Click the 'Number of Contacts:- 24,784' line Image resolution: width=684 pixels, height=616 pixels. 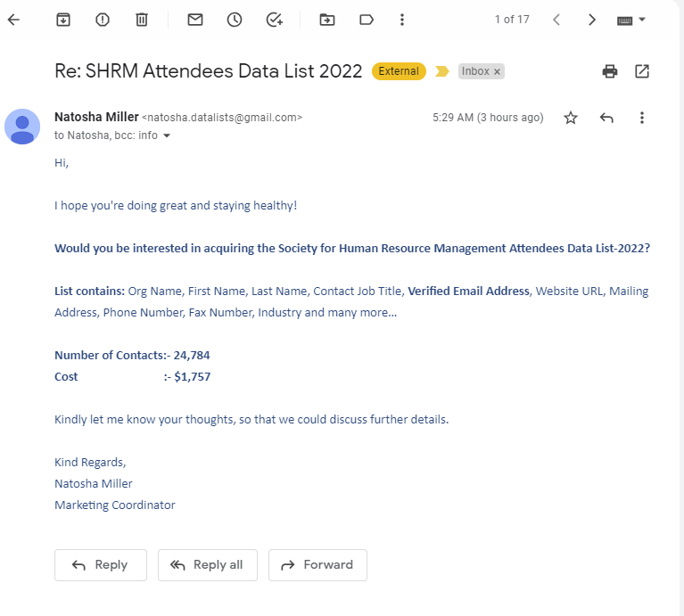click(x=132, y=356)
